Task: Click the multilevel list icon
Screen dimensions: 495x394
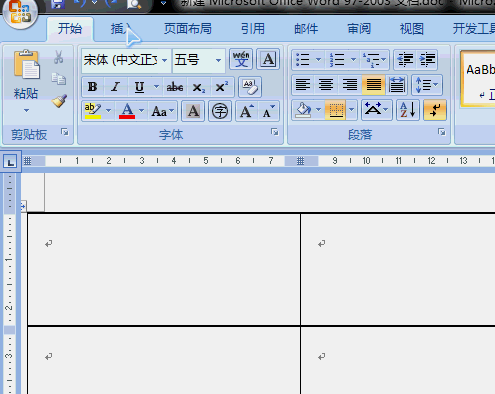Action: [x=371, y=60]
